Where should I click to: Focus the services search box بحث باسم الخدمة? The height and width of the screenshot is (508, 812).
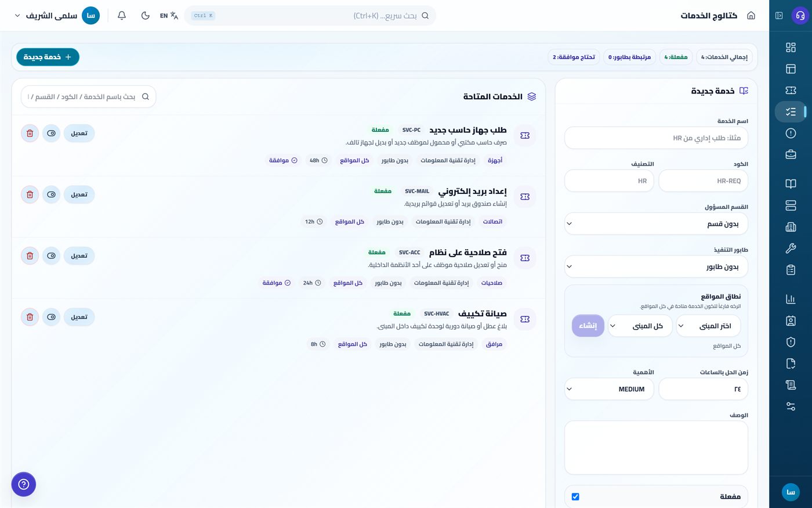[88, 97]
